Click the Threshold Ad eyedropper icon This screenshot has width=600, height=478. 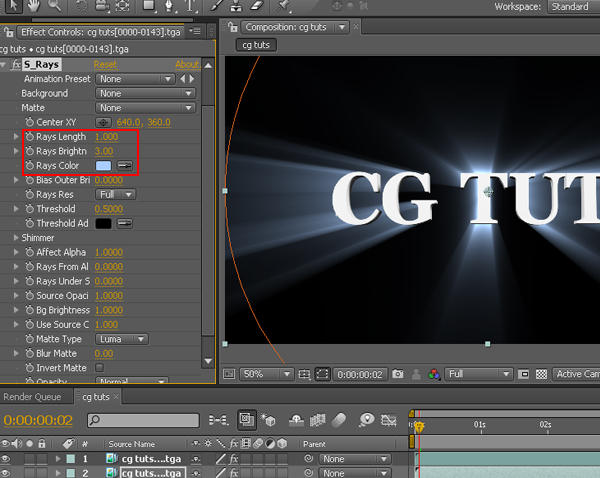[127, 223]
